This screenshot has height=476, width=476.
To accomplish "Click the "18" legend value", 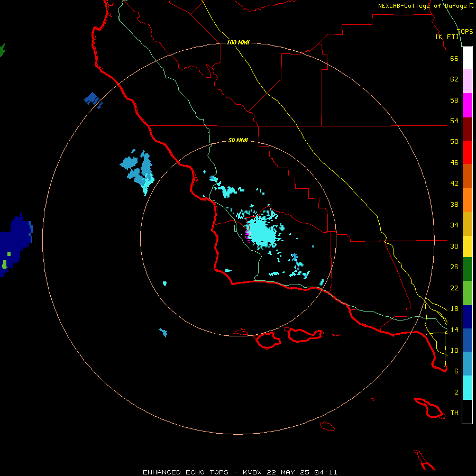I will click(x=454, y=309).
